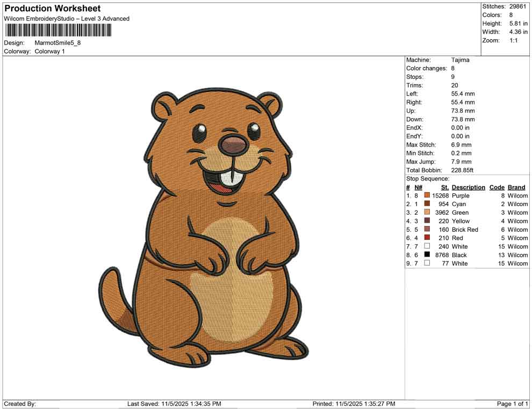
Task: Click the Up value 73.8 mm
Action: (x=463, y=111)
